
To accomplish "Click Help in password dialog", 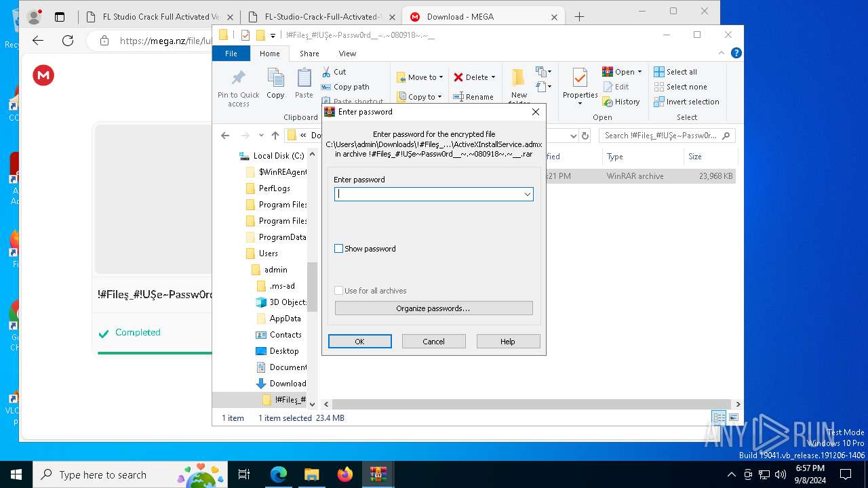I will click(x=508, y=342).
